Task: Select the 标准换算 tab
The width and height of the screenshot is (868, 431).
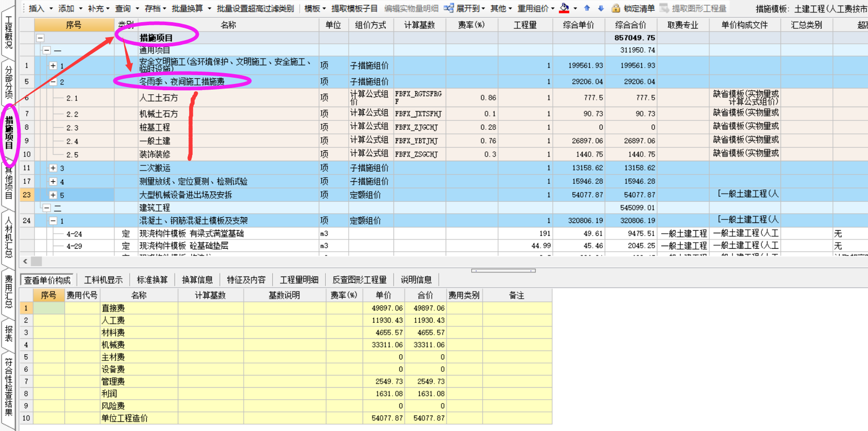Action: [x=152, y=280]
